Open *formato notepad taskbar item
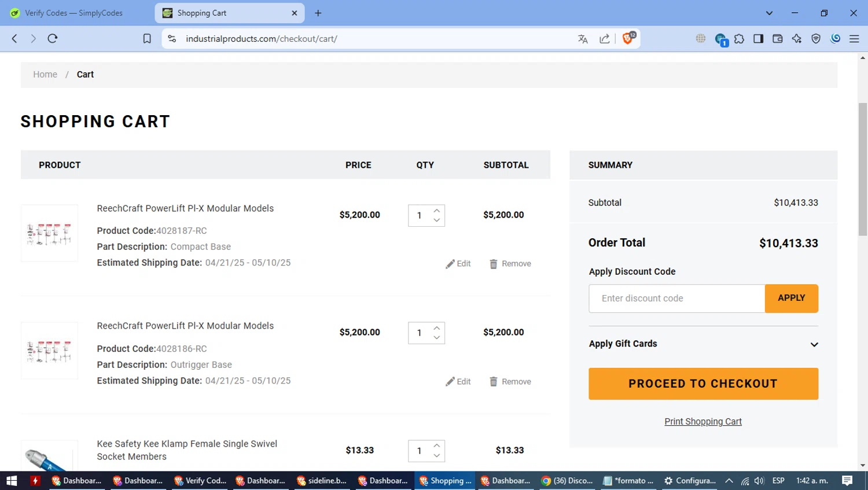The image size is (868, 490). pyautogui.click(x=628, y=481)
